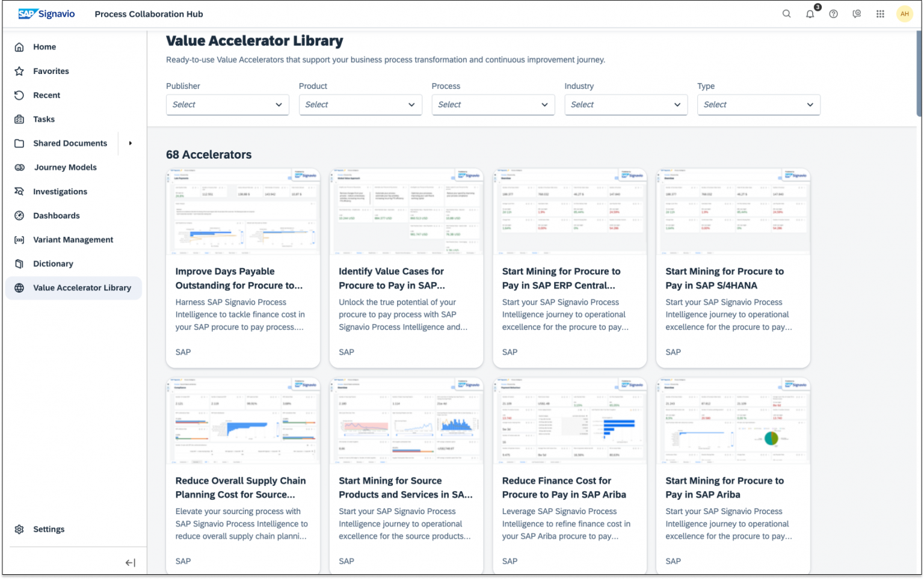Click the Dashboards gauge icon
The height and width of the screenshot is (579, 924).
point(19,215)
